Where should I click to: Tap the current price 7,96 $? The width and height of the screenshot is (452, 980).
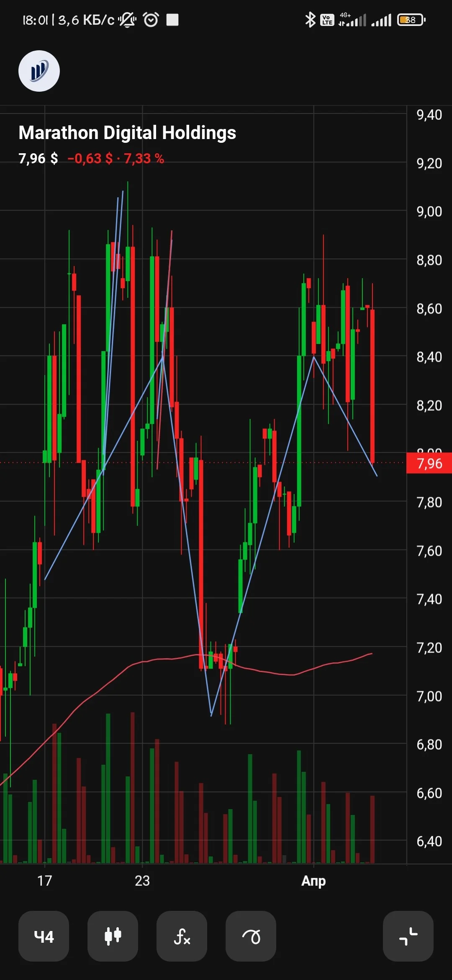38,159
